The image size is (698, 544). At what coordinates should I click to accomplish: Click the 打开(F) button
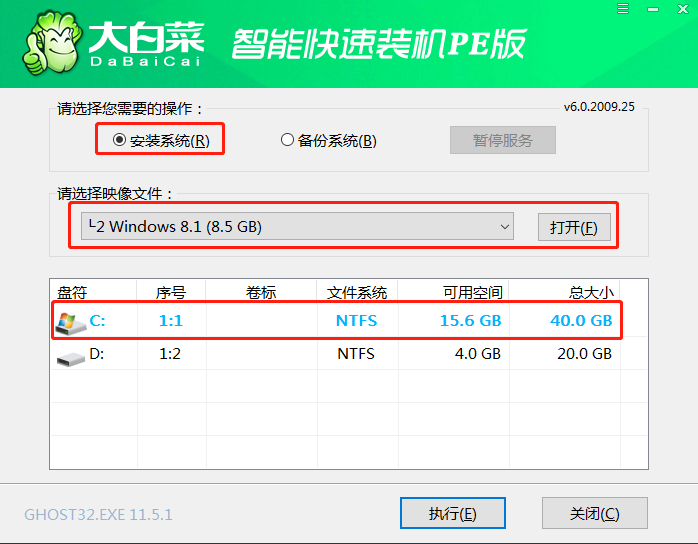[574, 227]
